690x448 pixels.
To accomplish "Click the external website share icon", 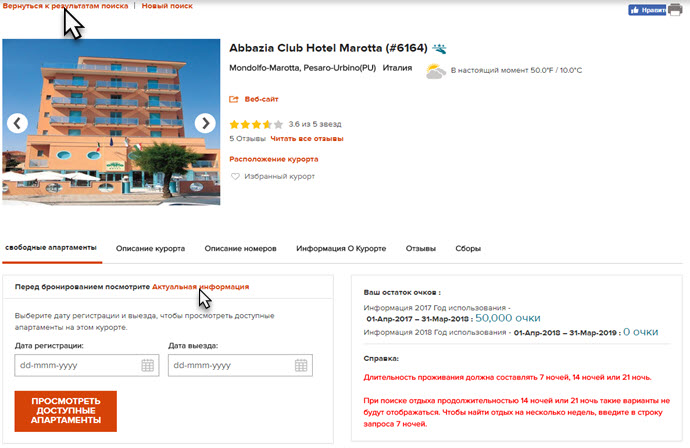I will coord(234,99).
